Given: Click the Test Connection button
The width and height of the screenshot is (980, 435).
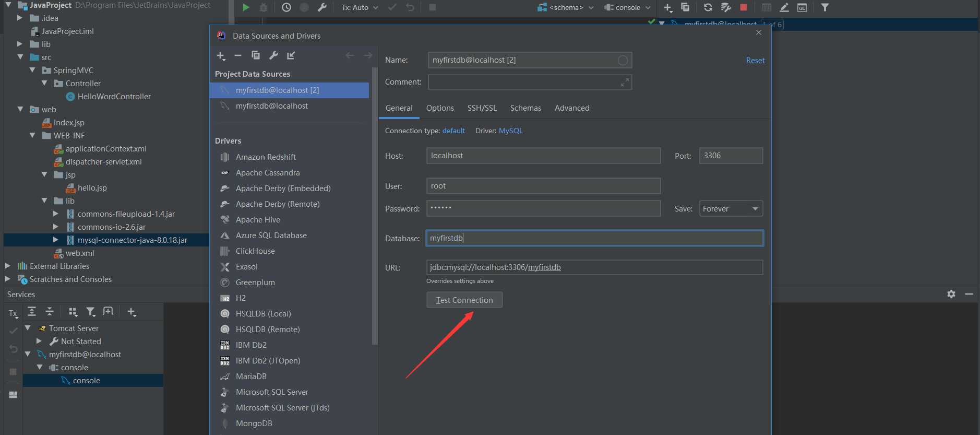Looking at the screenshot, I should (x=464, y=300).
